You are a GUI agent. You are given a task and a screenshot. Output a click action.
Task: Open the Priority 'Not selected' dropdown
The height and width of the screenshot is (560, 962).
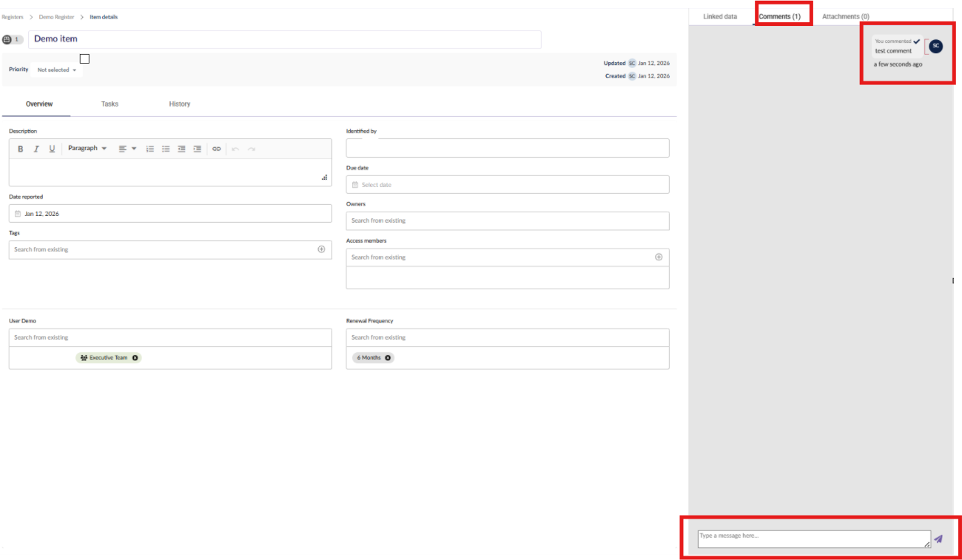pyautogui.click(x=57, y=70)
